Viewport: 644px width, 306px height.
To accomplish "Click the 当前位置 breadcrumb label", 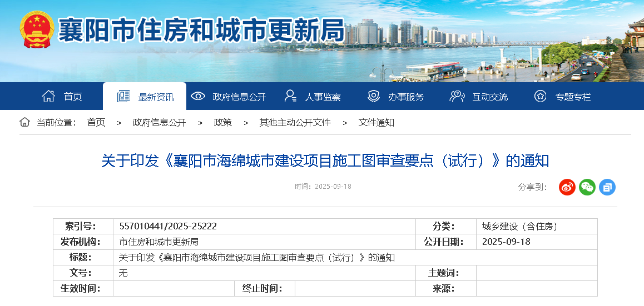I will point(56,122).
